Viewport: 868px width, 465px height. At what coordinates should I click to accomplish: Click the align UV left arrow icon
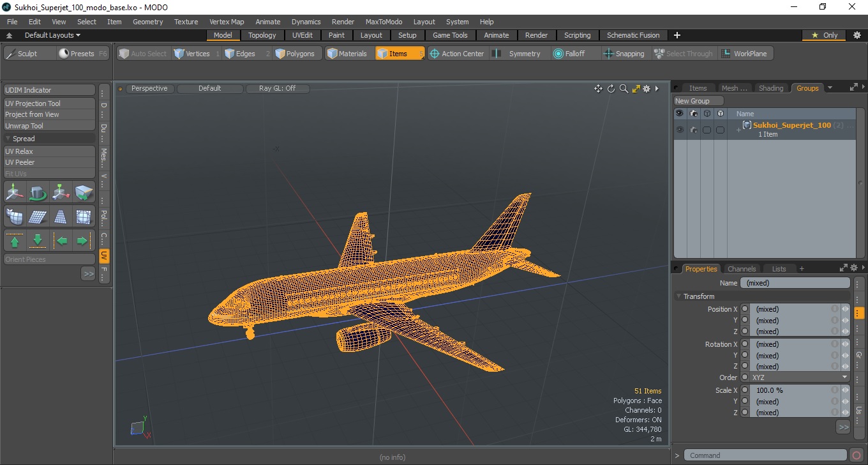61,241
